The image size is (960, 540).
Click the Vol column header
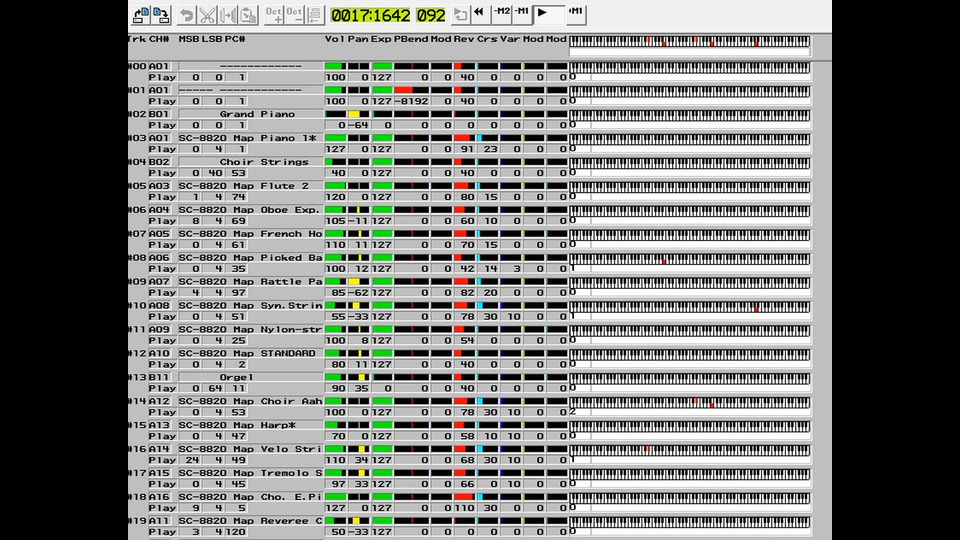coord(334,39)
